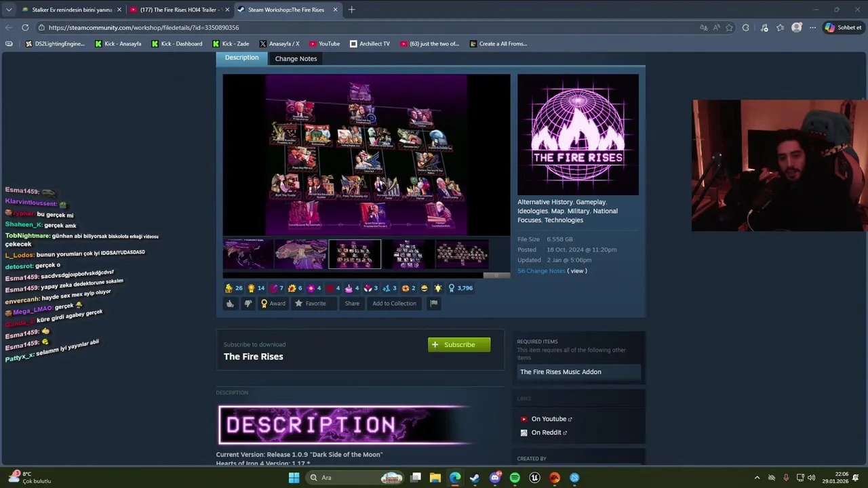The height and width of the screenshot is (488, 868).
Task: Add page to favorites star icon
Action: (730, 28)
